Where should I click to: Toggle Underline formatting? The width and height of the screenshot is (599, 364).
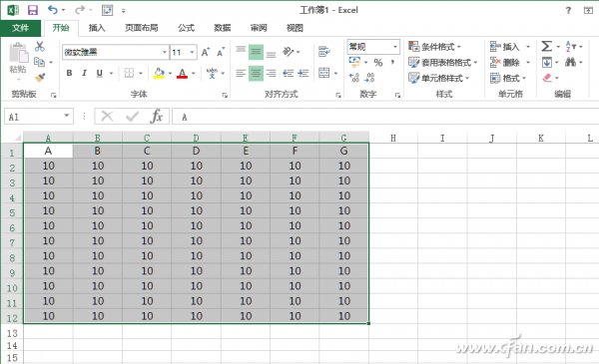[x=99, y=73]
